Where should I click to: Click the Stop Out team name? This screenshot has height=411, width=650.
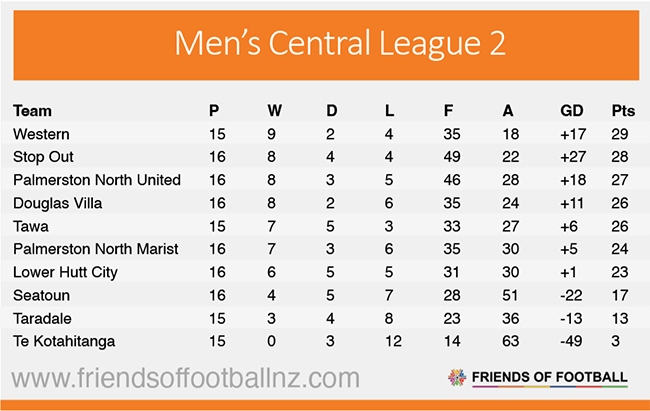[43, 157]
